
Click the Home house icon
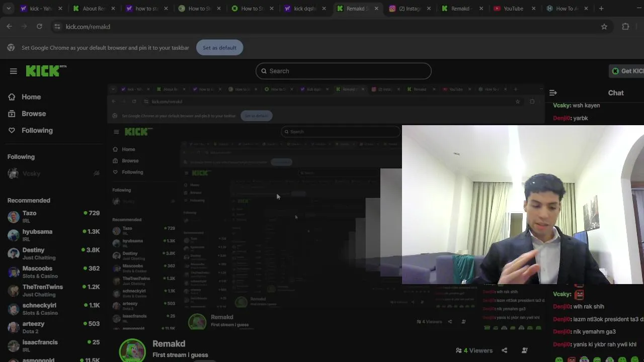point(12,97)
